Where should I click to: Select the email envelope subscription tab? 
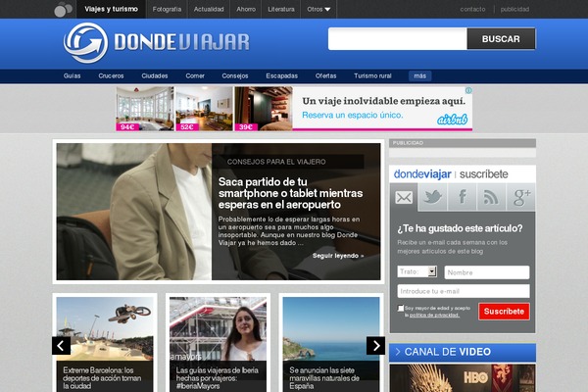tap(404, 197)
